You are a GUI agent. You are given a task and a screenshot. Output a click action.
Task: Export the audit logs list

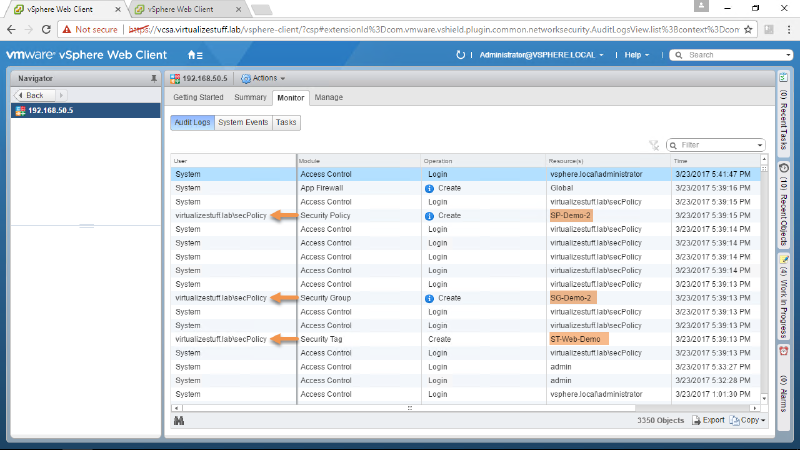click(x=708, y=421)
